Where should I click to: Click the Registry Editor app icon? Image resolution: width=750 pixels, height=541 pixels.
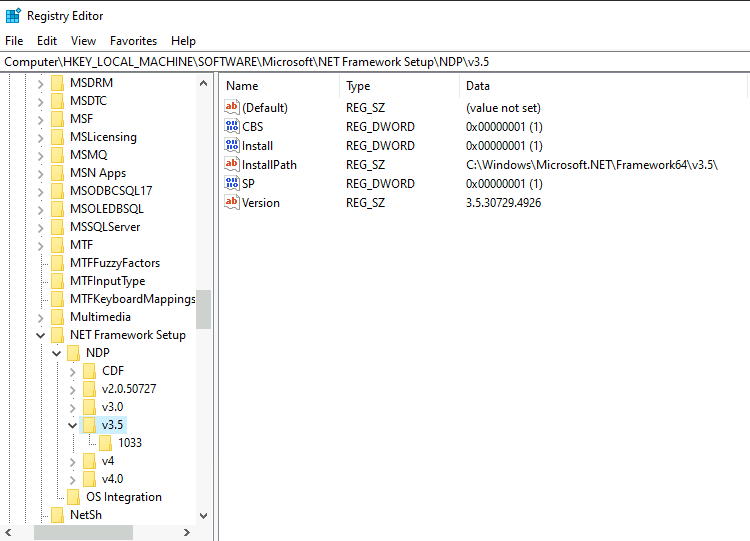point(13,15)
